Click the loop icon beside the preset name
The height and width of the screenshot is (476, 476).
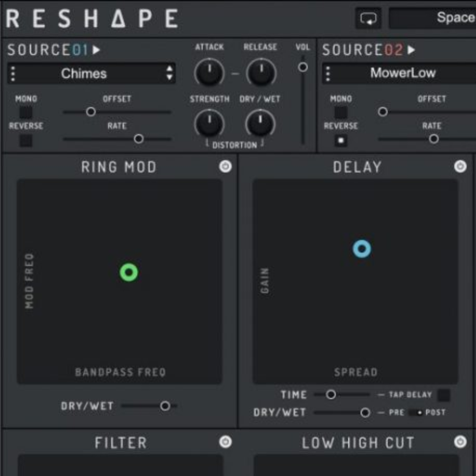pyautogui.click(x=368, y=19)
